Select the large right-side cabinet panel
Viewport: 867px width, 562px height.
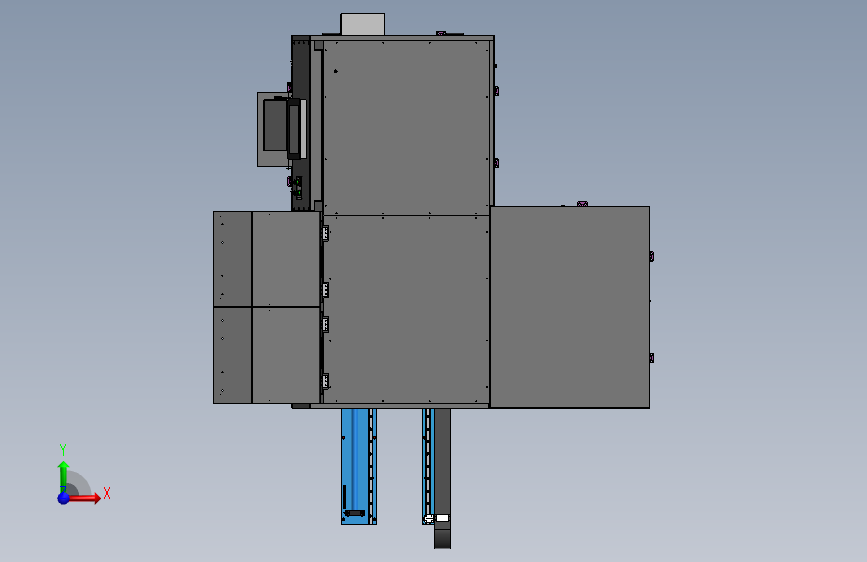(570, 307)
